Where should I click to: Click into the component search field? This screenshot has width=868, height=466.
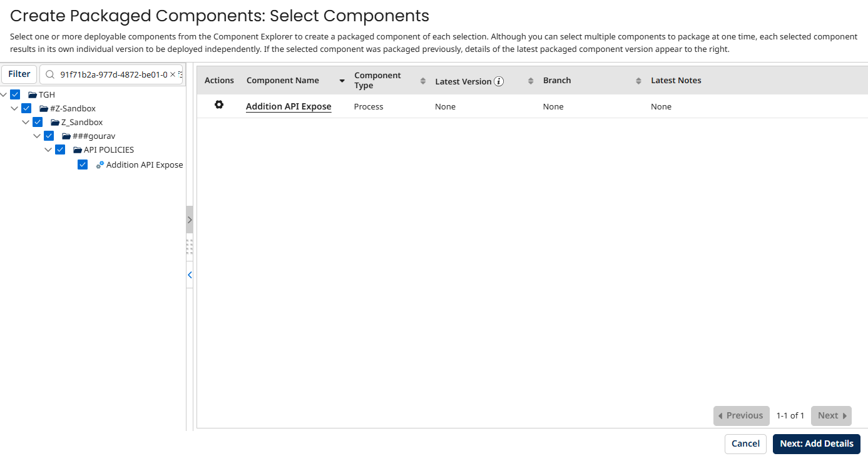coord(113,74)
